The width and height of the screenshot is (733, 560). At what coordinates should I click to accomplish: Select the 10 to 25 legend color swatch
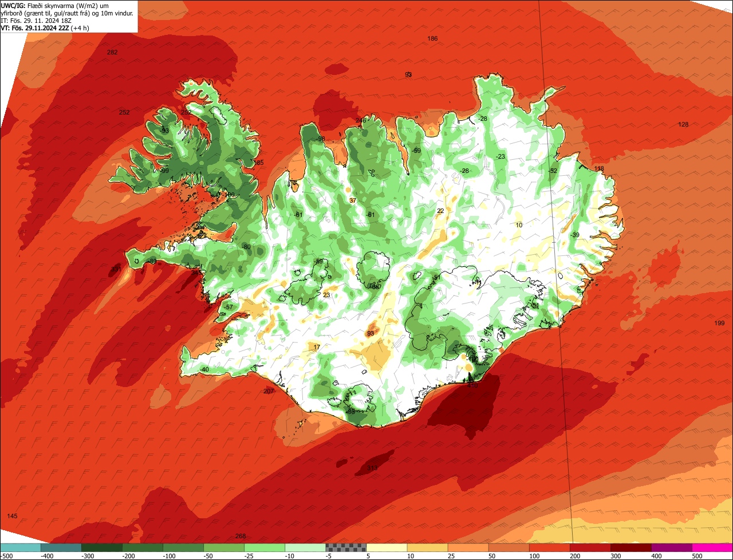pyautogui.click(x=427, y=547)
